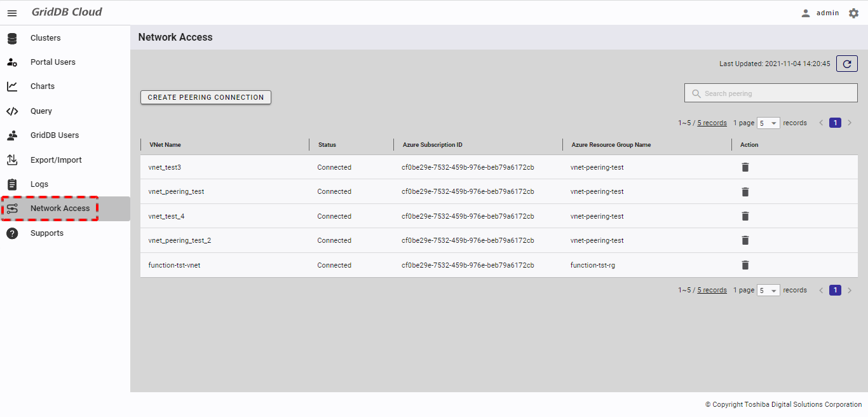This screenshot has height=417, width=868.
Task: Click the GridDB Cloud logo
Action: click(x=67, y=12)
